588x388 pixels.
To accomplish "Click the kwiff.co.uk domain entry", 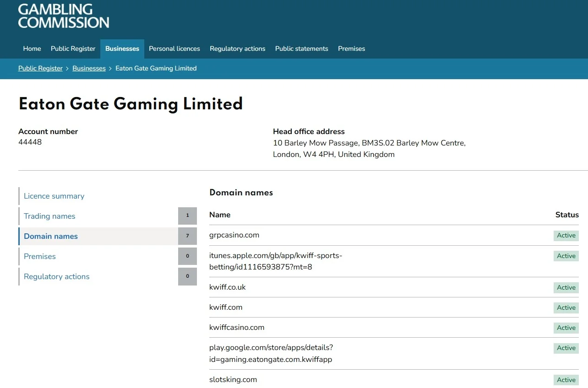I will (x=228, y=287).
